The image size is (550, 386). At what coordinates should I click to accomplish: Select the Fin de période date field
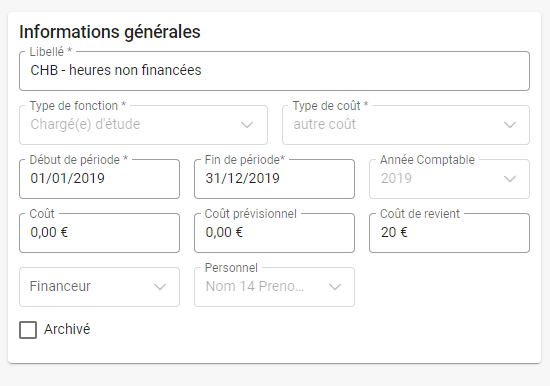click(x=274, y=179)
